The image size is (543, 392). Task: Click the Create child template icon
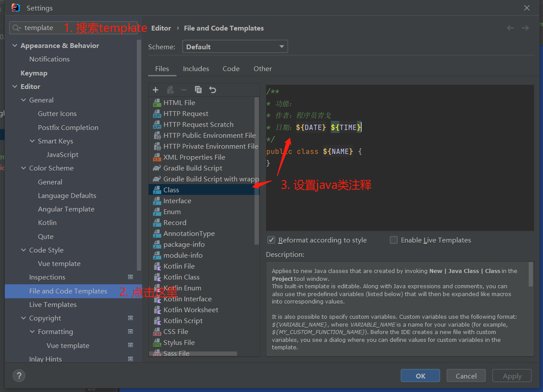(170, 90)
